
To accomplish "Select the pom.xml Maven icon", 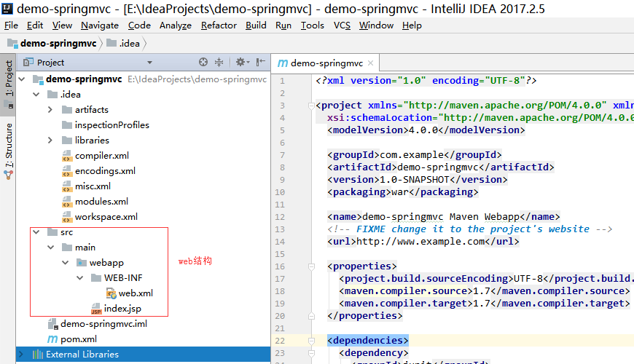I will point(52,339).
